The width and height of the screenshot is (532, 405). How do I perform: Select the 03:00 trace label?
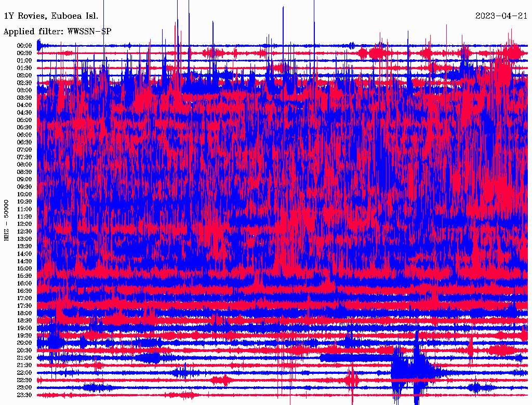[24, 90]
